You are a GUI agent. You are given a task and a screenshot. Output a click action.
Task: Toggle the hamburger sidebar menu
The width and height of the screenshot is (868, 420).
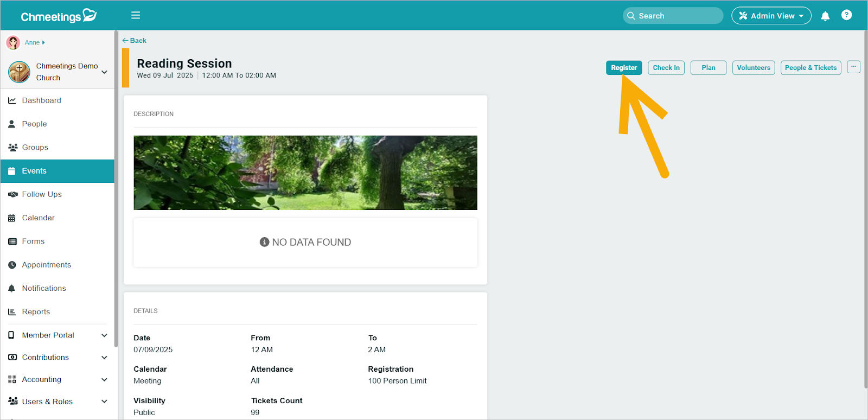click(x=136, y=15)
